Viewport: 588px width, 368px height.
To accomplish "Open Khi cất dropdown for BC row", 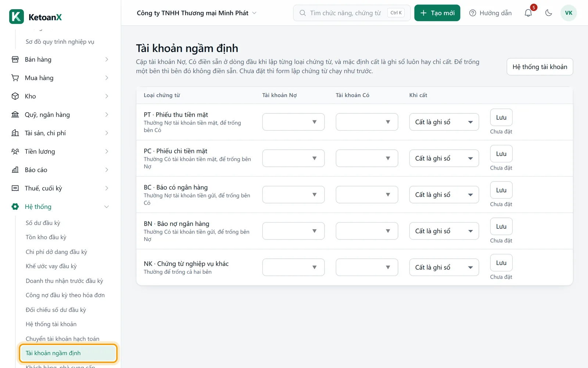I will click(x=444, y=195).
